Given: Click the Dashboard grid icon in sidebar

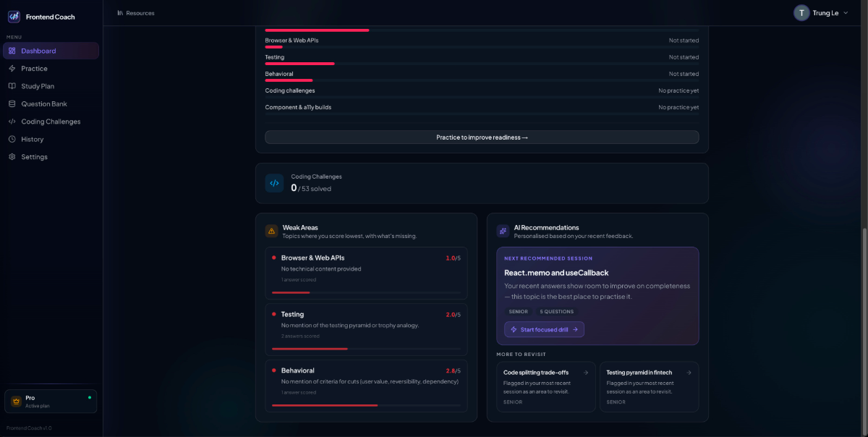Looking at the screenshot, I should [x=12, y=51].
